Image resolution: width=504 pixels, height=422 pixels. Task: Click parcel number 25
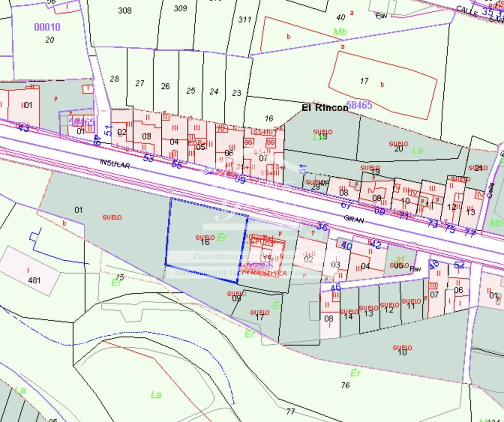190,91
